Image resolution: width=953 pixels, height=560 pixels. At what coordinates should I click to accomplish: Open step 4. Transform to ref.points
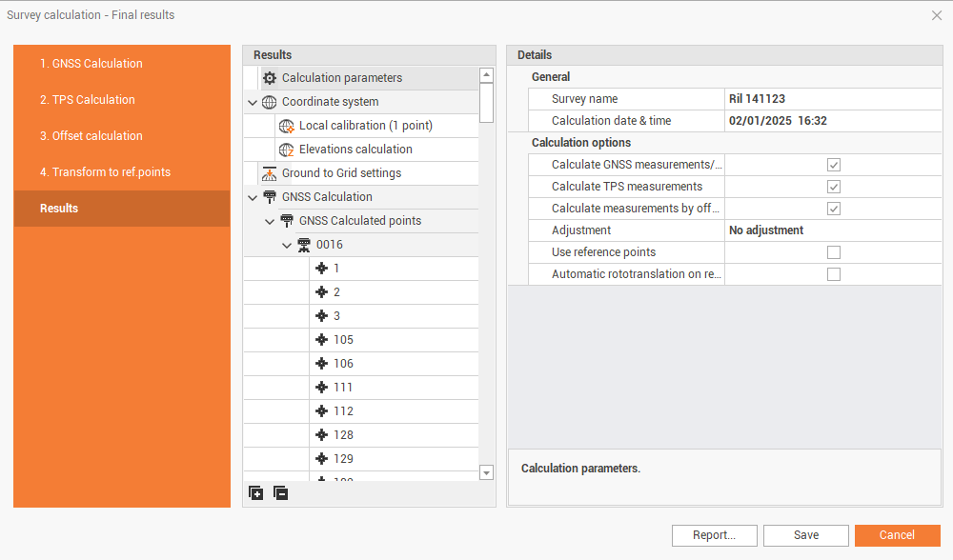[105, 172]
